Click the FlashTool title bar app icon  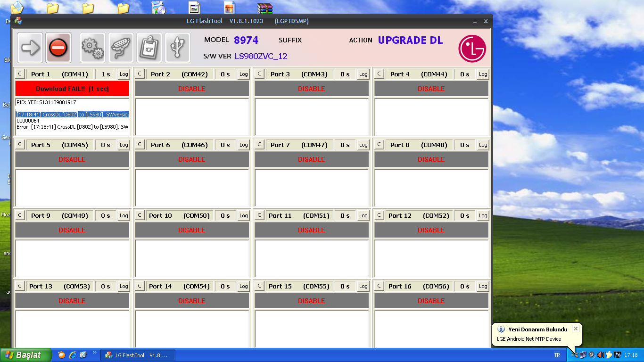click(x=18, y=21)
